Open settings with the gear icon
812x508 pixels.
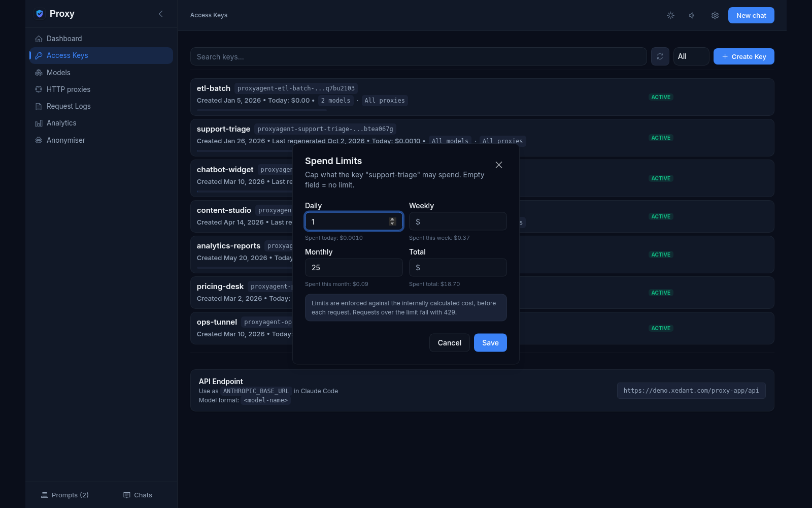coord(715,15)
